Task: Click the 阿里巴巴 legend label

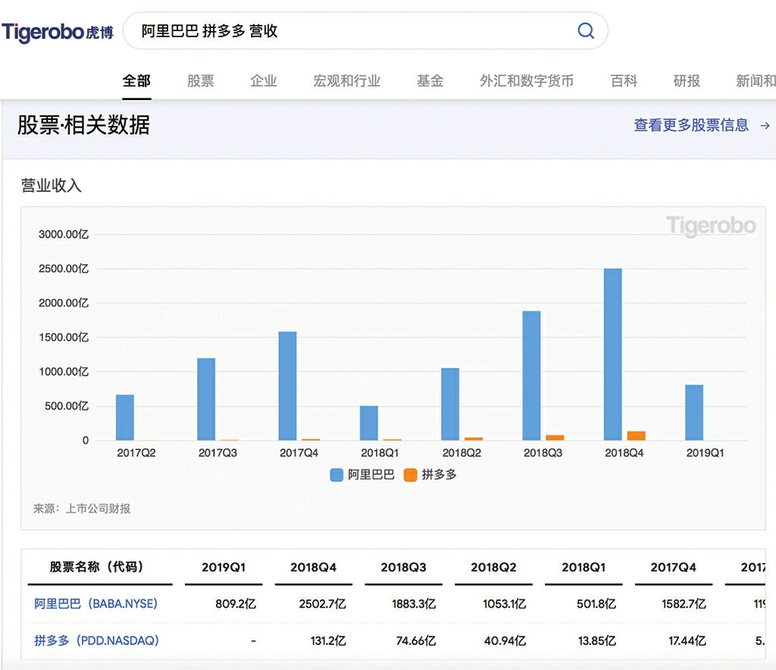Action: (371, 475)
